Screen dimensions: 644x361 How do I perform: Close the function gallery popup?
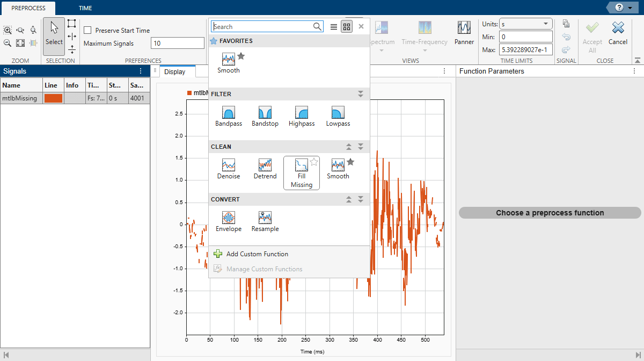point(361,26)
